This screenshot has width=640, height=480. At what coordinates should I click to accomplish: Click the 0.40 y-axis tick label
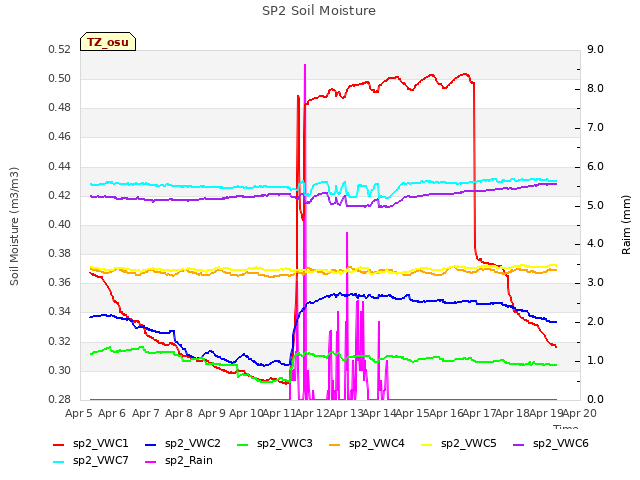tap(60, 224)
